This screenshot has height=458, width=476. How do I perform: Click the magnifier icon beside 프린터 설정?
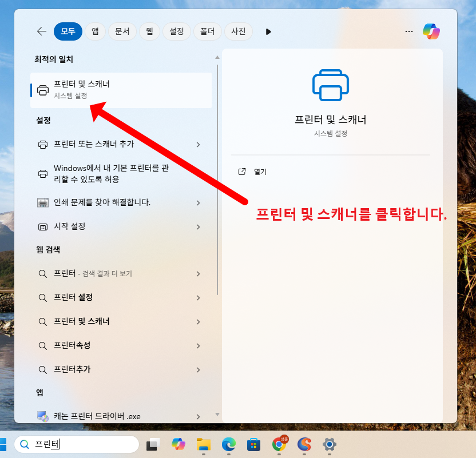[x=42, y=297]
